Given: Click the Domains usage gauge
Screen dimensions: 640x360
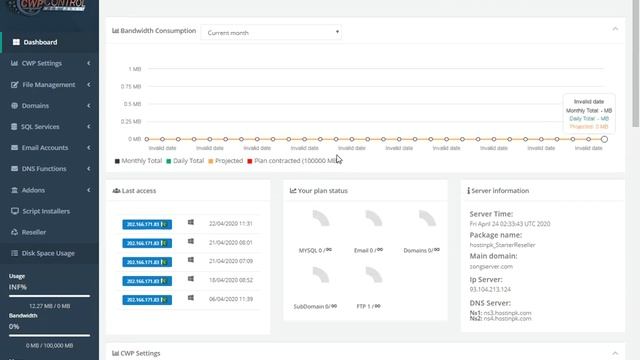Looking at the screenshot, I should [x=427, y=218].
